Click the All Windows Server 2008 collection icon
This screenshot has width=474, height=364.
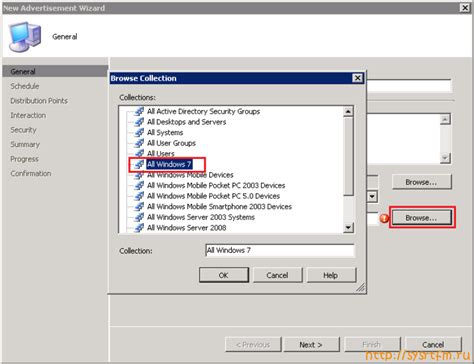139,228
